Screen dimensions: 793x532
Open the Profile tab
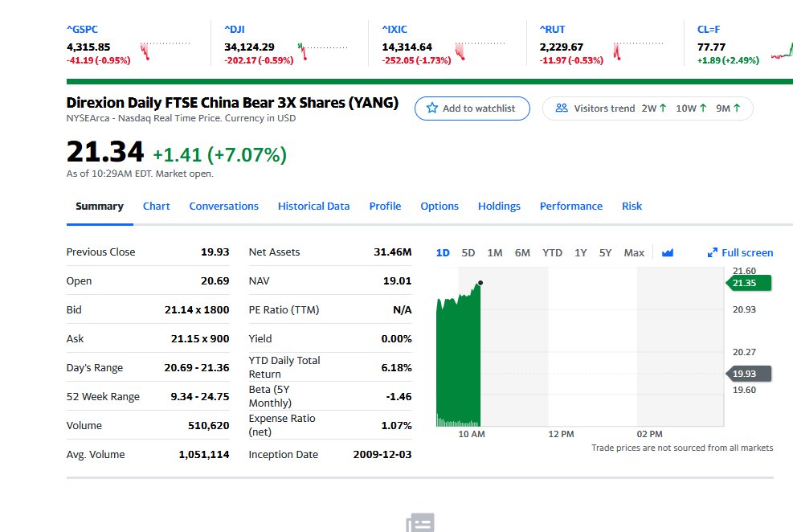385,207
